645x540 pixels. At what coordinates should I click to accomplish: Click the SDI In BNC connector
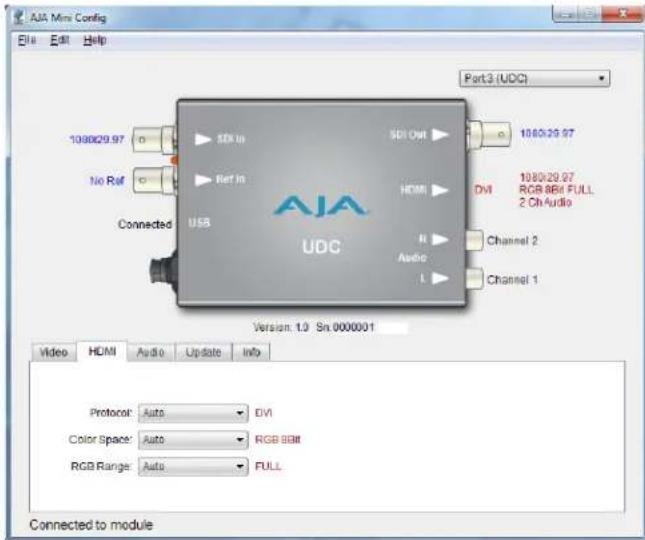[x=154, y=140]
